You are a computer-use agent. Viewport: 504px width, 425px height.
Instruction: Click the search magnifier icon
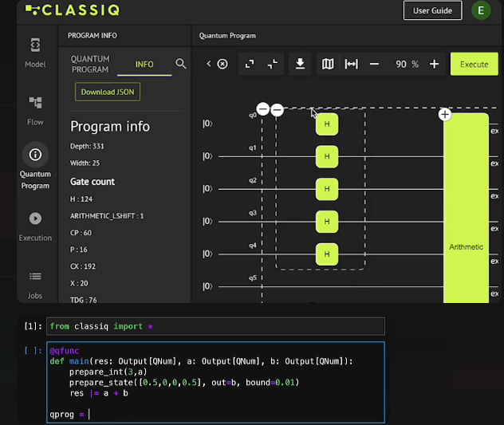coord(181,64)
